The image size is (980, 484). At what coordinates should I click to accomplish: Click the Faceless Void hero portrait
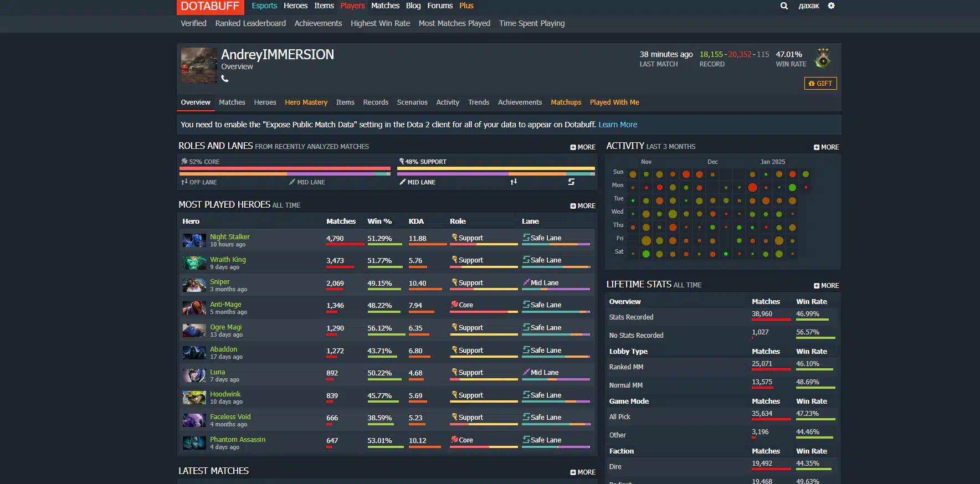coord(194,420)
